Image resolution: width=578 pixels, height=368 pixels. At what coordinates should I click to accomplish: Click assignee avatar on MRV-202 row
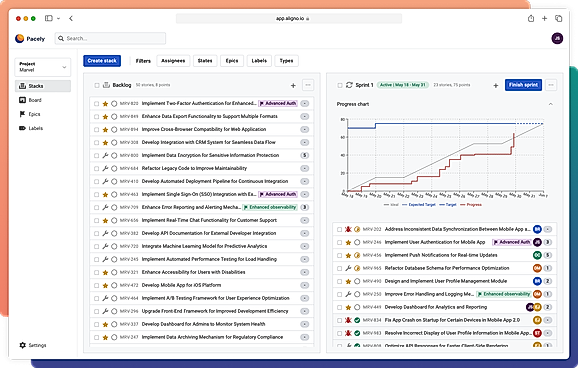point(537,229)
